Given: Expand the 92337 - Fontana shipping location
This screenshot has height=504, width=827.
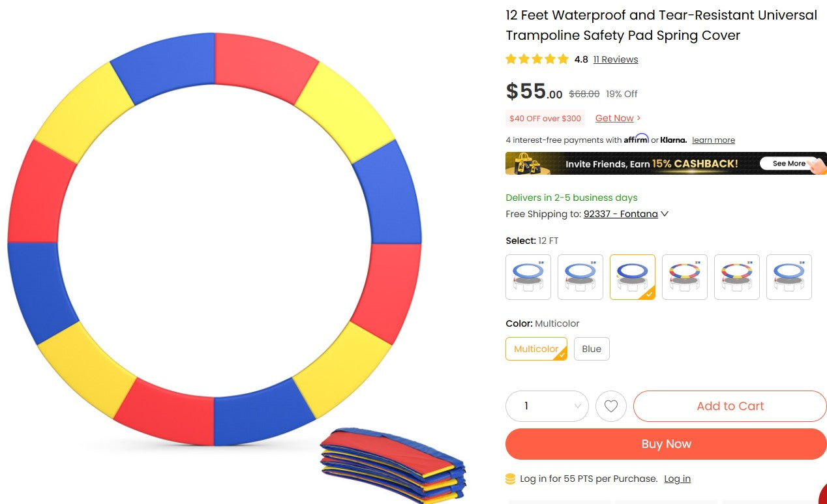Looking at the screenshot, I should pyautogui.click(x=626, y=214).
